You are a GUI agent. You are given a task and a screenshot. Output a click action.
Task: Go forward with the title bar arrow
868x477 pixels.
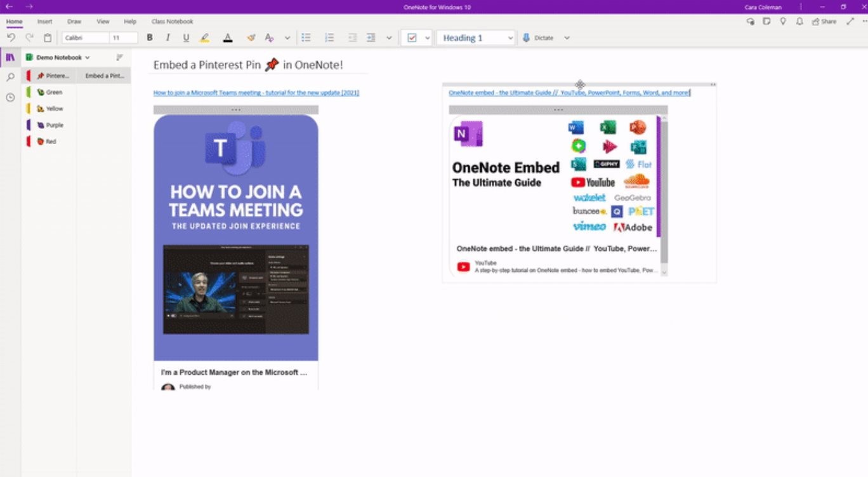[x=29, y=6]
